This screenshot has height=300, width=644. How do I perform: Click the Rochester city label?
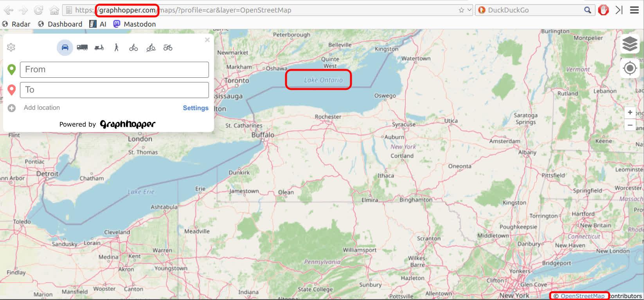coord(328,116)
